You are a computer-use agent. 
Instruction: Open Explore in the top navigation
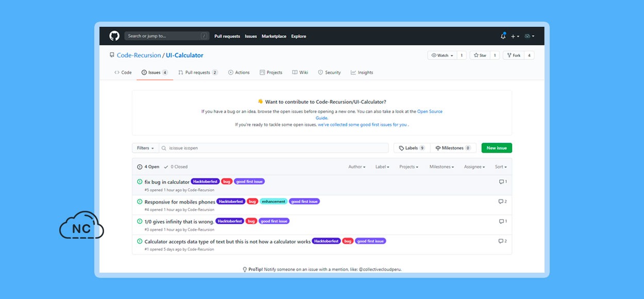point(299,36)
